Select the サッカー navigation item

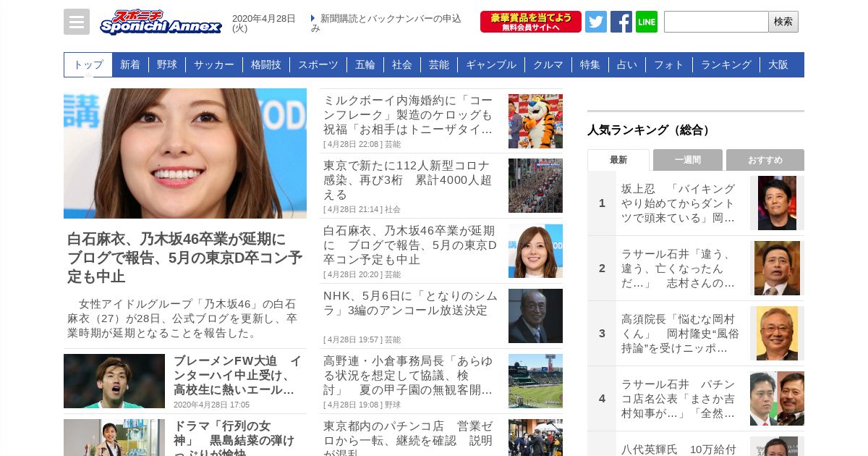click(214, 64)
